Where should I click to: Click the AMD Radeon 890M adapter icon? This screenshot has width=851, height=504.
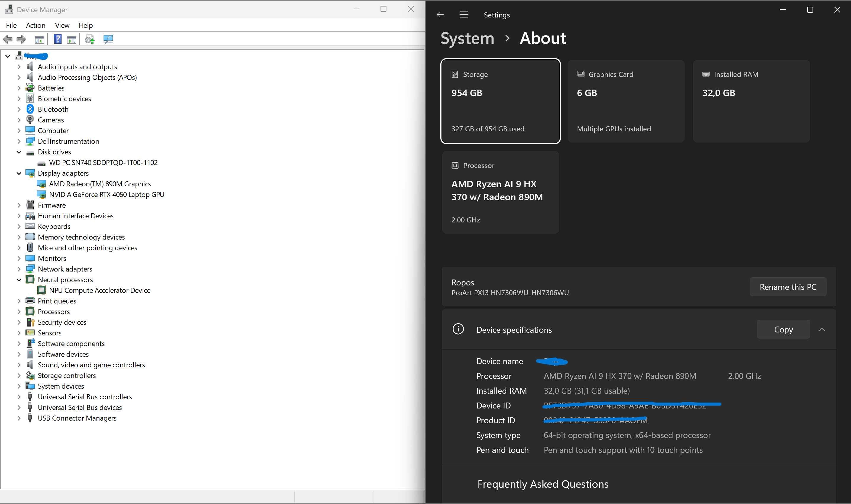41,184
